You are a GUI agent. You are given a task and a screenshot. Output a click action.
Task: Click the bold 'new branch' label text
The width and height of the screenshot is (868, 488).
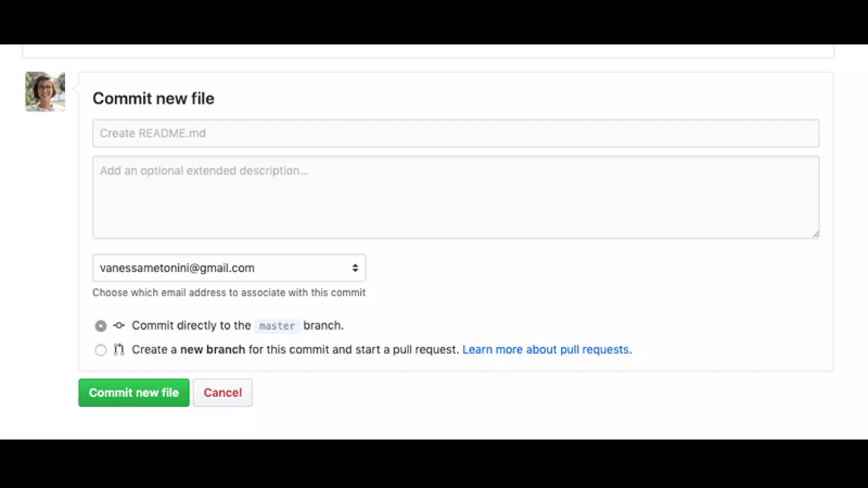coord(213,349)
